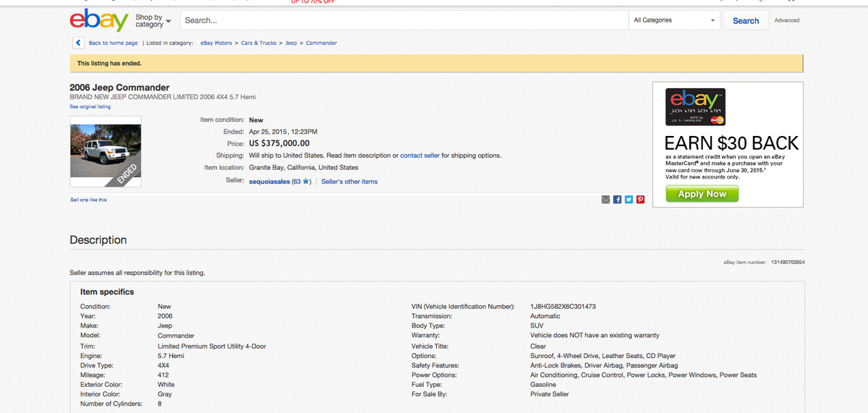
Task: Open Jeep breadcrumb link
Action: [x=291, y=43]
